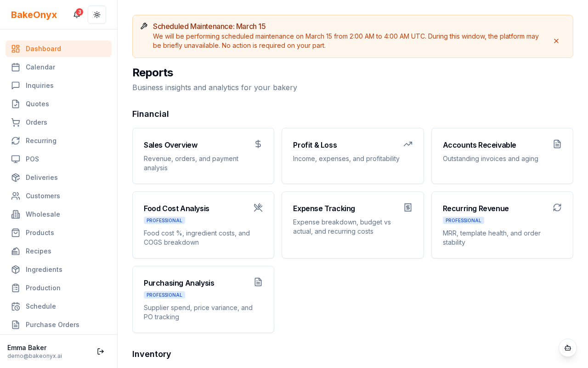
Task: Click the Recipes icon in the sidebar
Action: (16, 251)
